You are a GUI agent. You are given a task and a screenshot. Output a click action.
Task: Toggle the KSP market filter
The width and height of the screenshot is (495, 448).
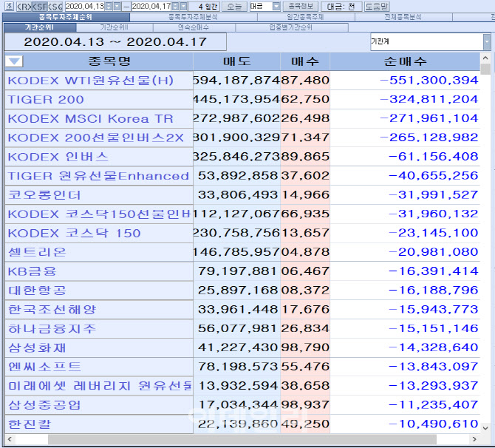[40, 7]
